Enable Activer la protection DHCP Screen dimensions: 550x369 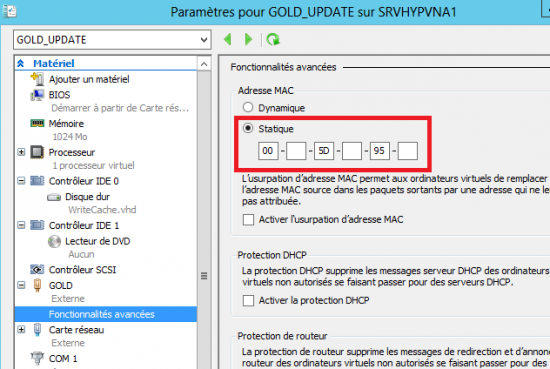click(x=248, y=301)
